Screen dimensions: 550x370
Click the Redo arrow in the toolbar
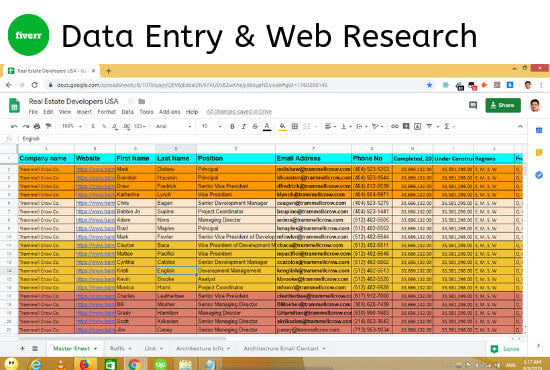26,126
